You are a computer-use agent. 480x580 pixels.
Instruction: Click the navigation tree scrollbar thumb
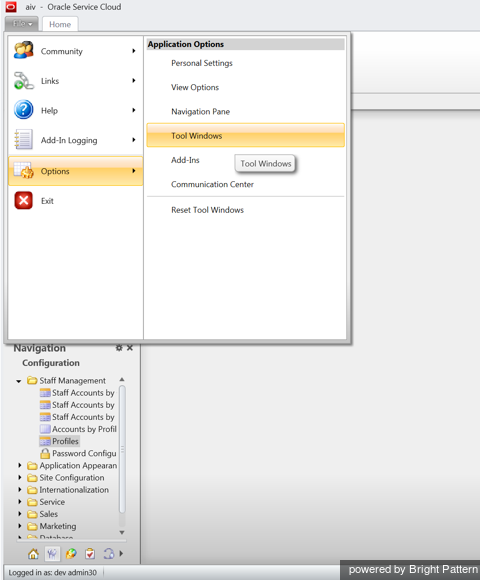coord(122,450)
